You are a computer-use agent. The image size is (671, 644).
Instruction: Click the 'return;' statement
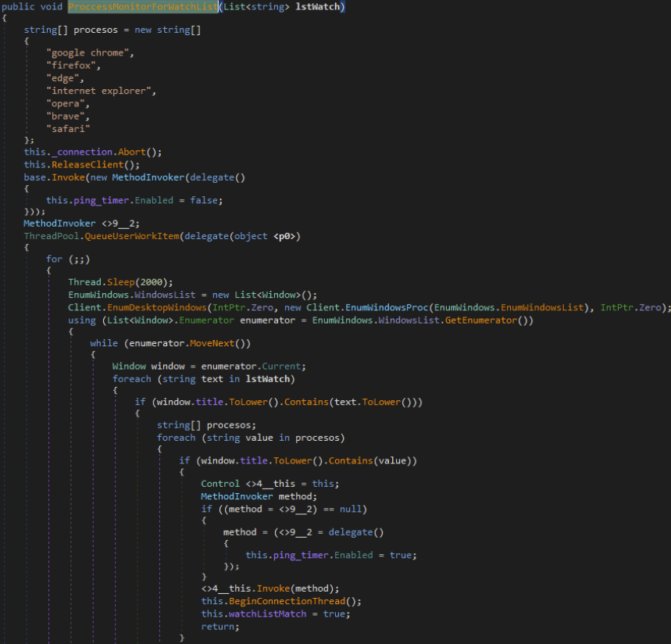(220, 627)
